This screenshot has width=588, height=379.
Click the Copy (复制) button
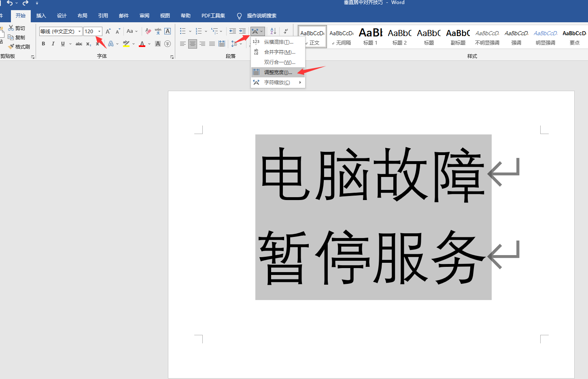point(16,37)
